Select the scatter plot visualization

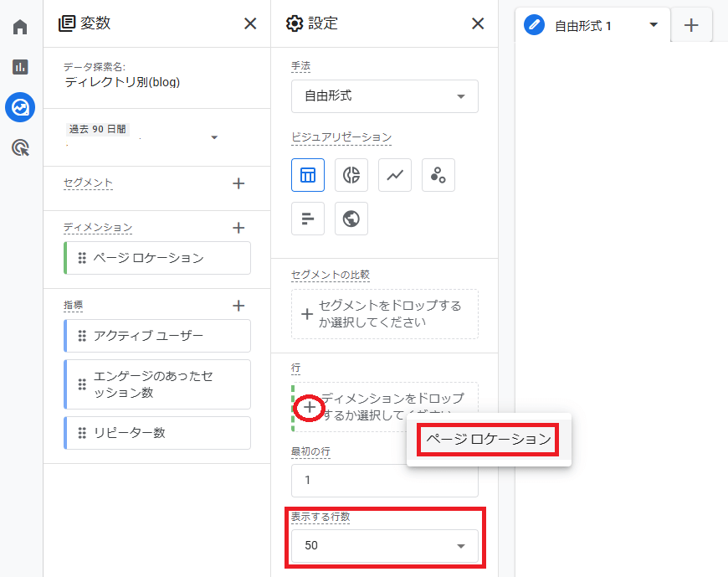438,175
